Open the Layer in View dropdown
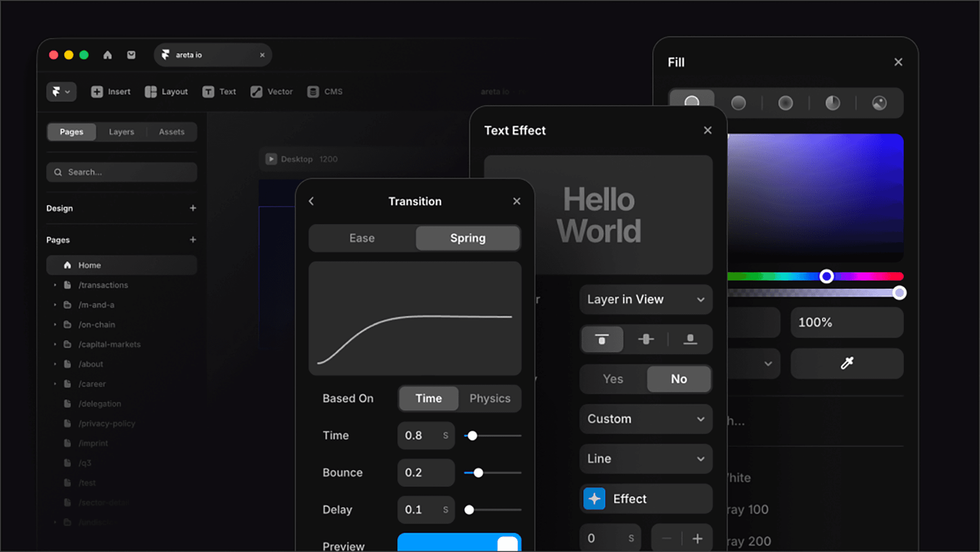The width and height of the screenshot is (980, 552). click(x=645, y=300)
